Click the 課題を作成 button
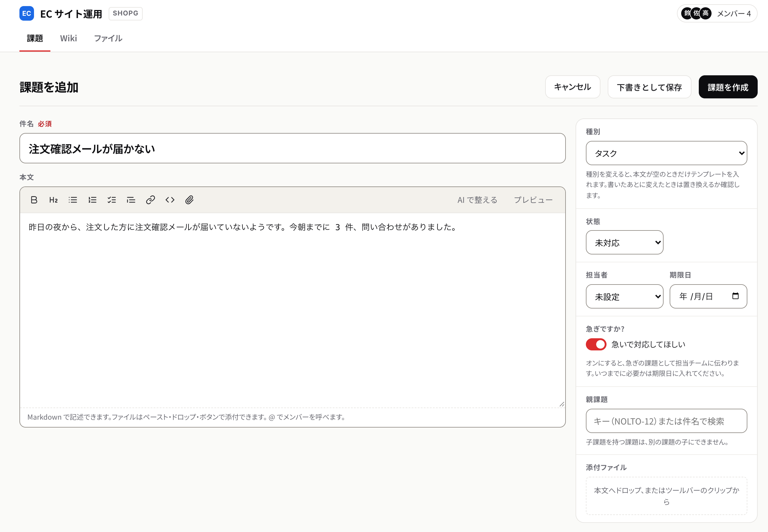The height and width of the screenshot is (532, 768). (728, 87)
